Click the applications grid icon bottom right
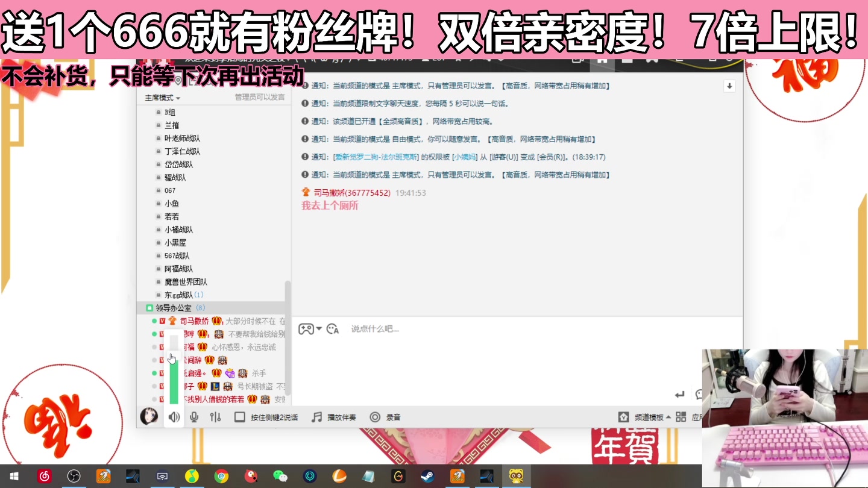Viewport: 868px width, 488px height. point(680,416)
